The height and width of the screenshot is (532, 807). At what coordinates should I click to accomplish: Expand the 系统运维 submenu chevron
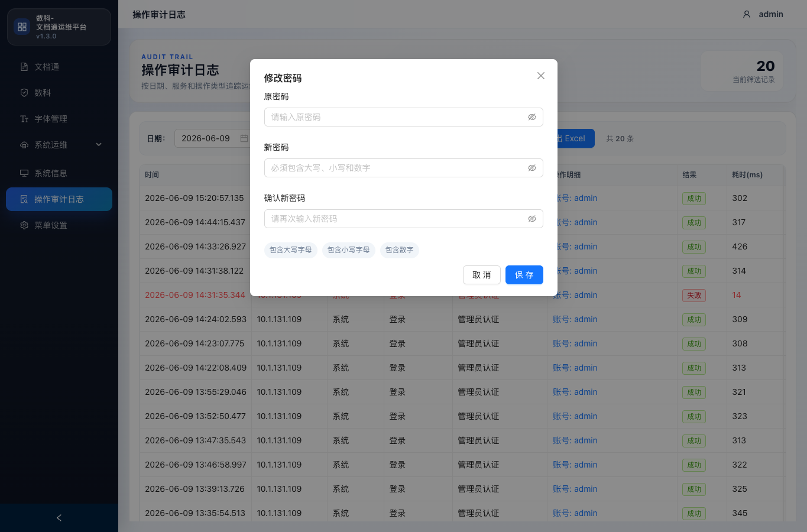click(x=99, y=145)
